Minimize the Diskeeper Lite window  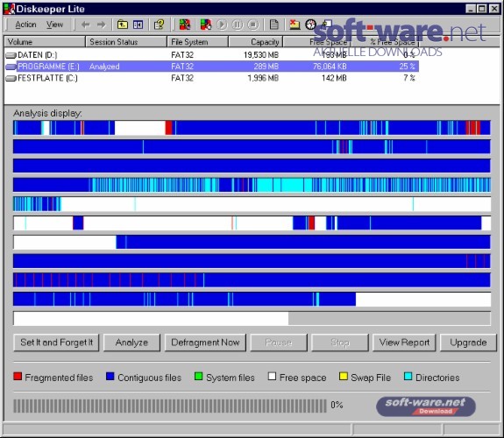coord(471,9)
